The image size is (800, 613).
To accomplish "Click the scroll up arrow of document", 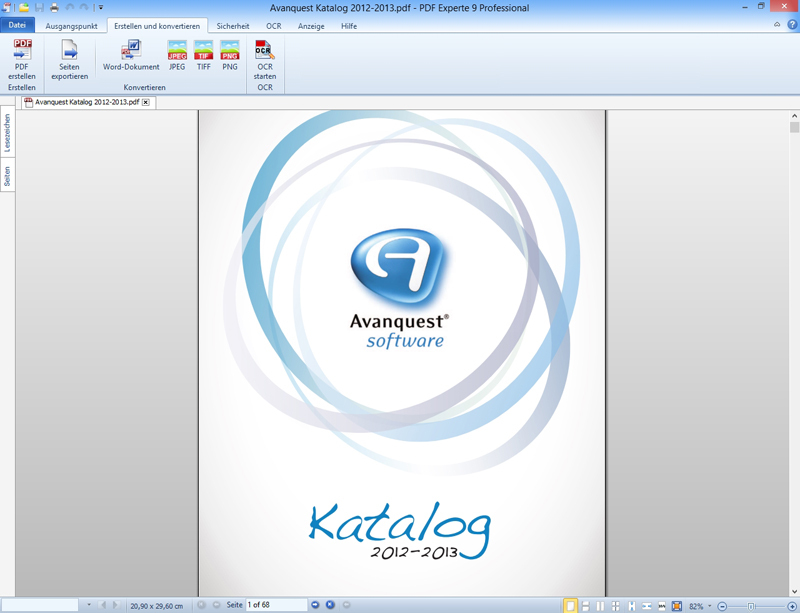I will click(794, 116).
